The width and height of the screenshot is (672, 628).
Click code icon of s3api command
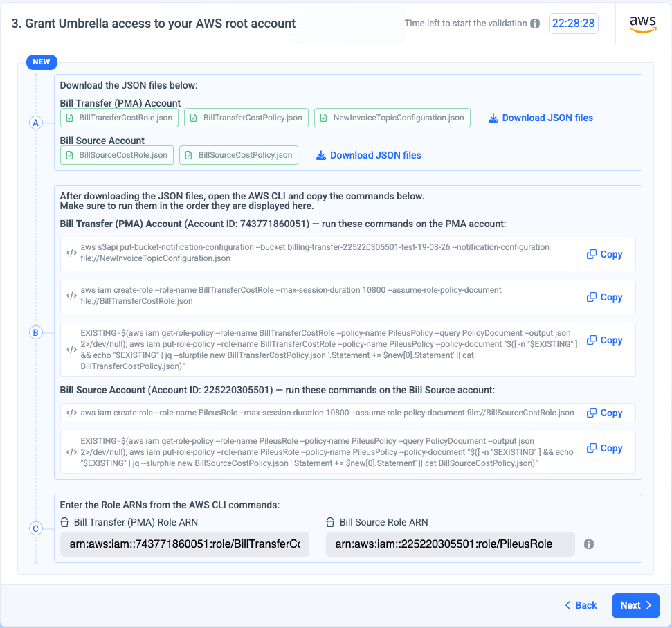(x=71, y=253)
